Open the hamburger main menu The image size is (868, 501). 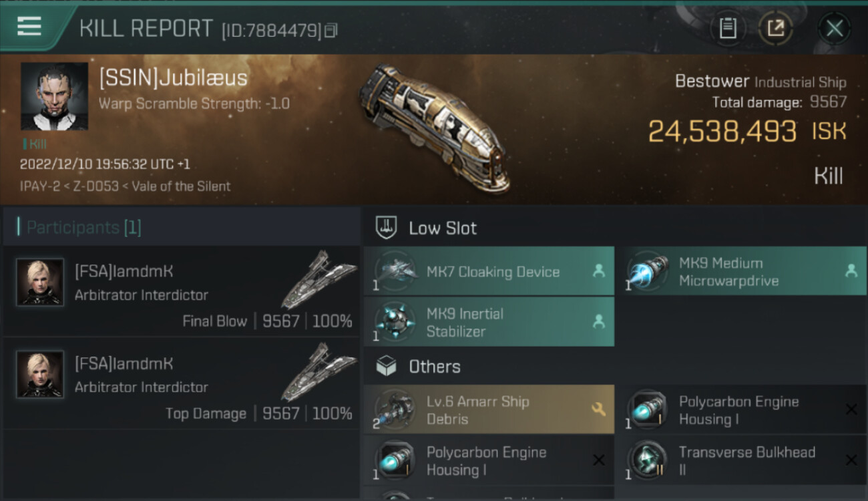29,27
